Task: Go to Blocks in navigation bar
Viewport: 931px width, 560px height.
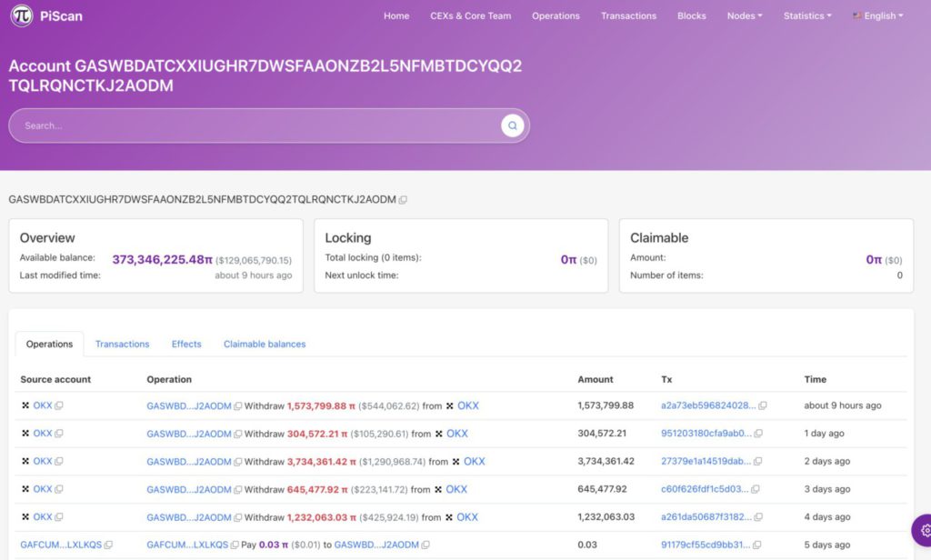Action: tap(691, 15)
